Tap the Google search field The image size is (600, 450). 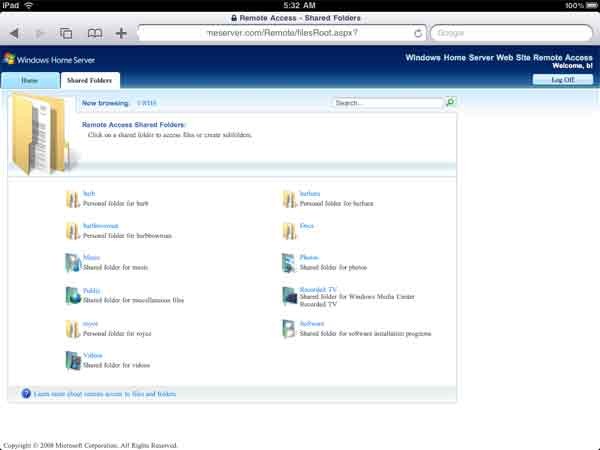pyautogui.click(x=512, y=33)
